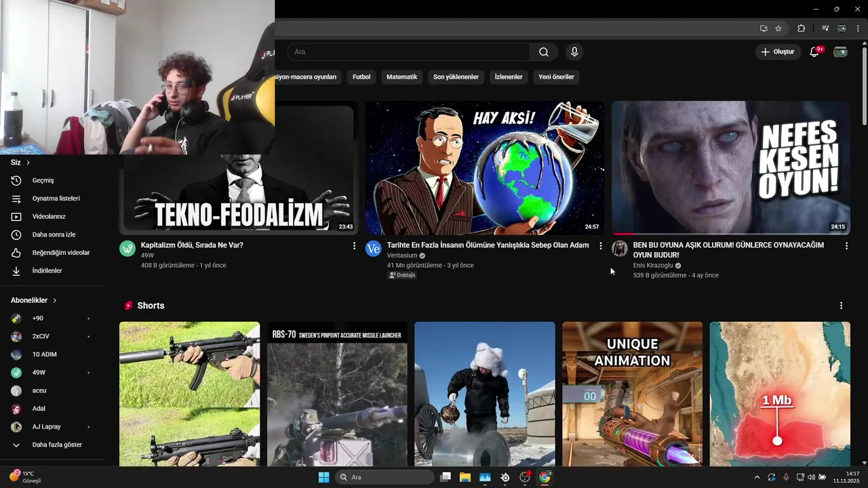868x488 pixels.
Task: Select the Futbol filter chip
Action: pos(361,77)
